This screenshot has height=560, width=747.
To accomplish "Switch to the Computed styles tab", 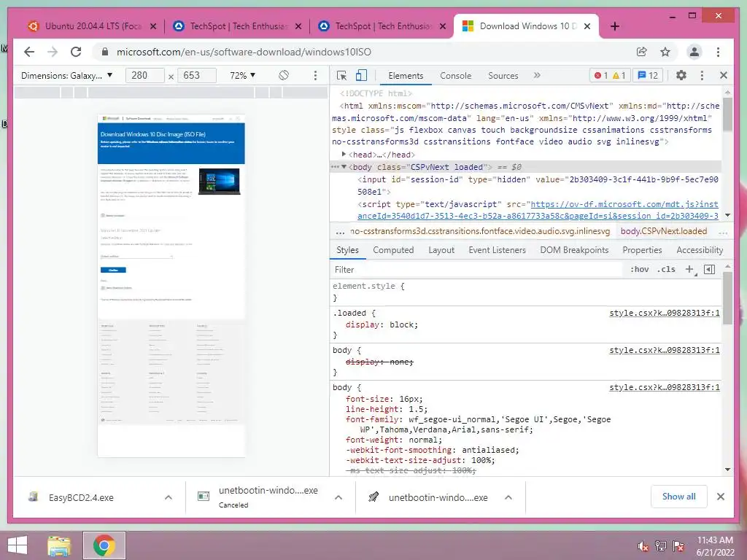I will [393, 250].
